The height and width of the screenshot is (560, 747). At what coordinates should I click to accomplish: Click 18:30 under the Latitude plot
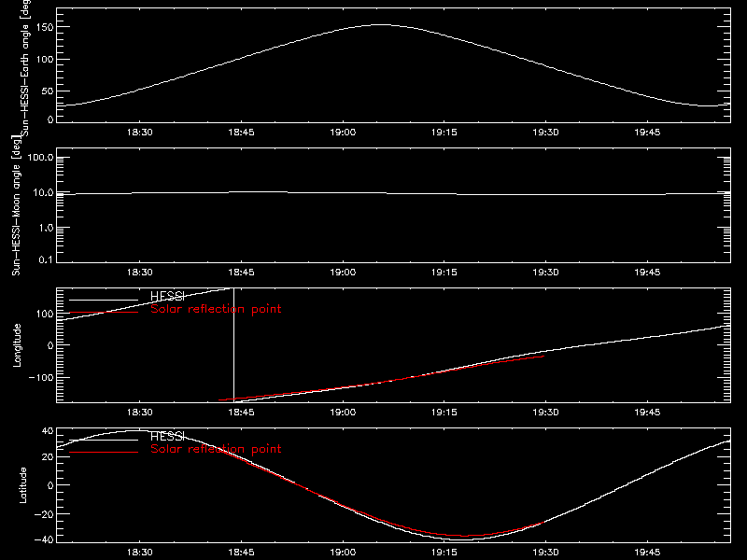[139, 553]
